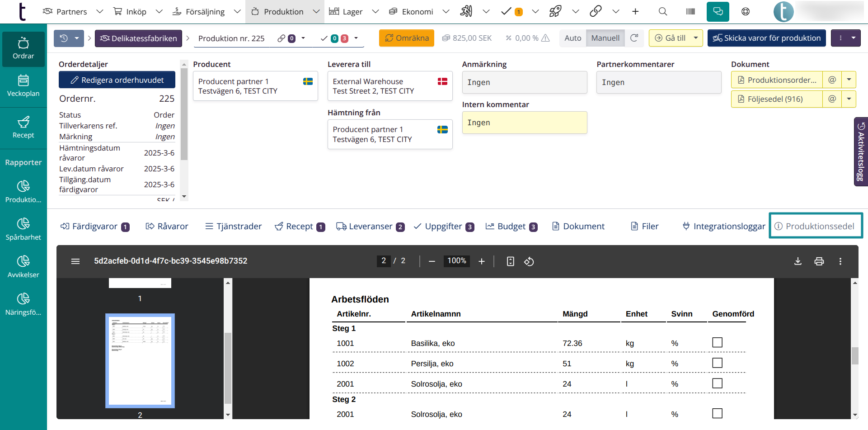Expand the Gå till dropdown arrow

click(x=696, y=38)
